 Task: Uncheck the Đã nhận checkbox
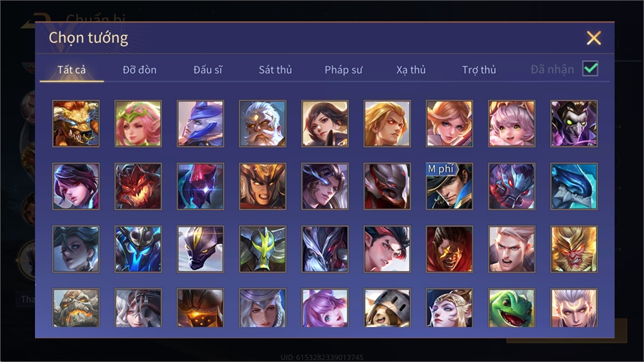[590, 69]
